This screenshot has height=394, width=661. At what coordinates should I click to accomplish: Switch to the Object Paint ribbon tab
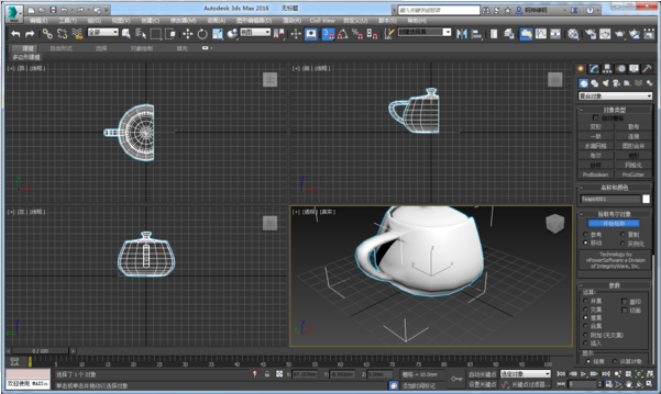tap(142, 48)
